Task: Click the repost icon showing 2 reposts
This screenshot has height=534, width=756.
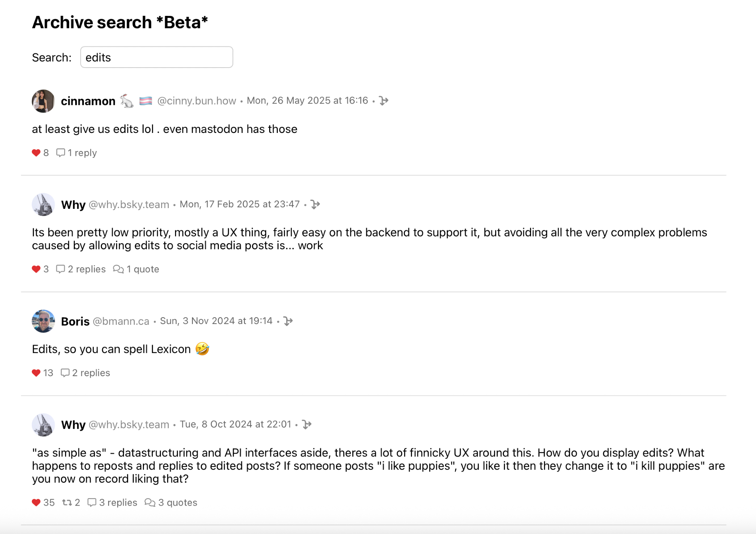Action: point(67,503)
